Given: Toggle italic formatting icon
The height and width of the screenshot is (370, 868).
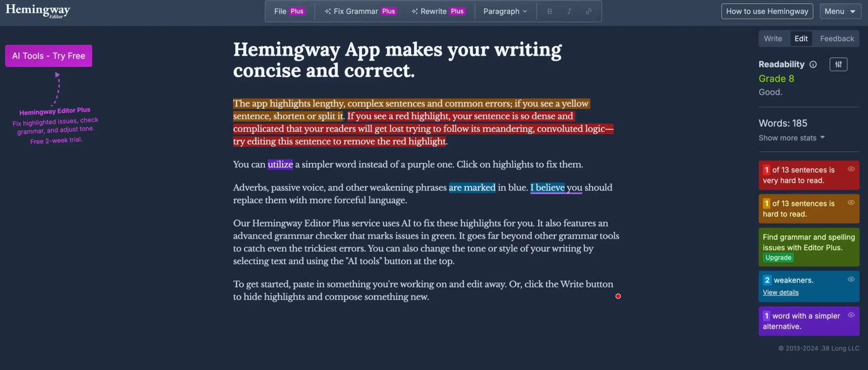Looking at the screenshot, I should coord(569,11).
